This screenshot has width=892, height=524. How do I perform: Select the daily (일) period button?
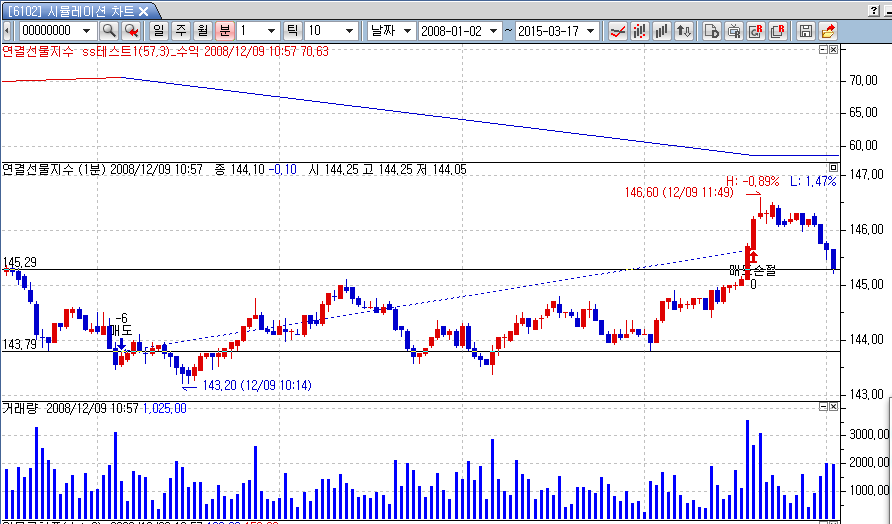click(159, 31)
